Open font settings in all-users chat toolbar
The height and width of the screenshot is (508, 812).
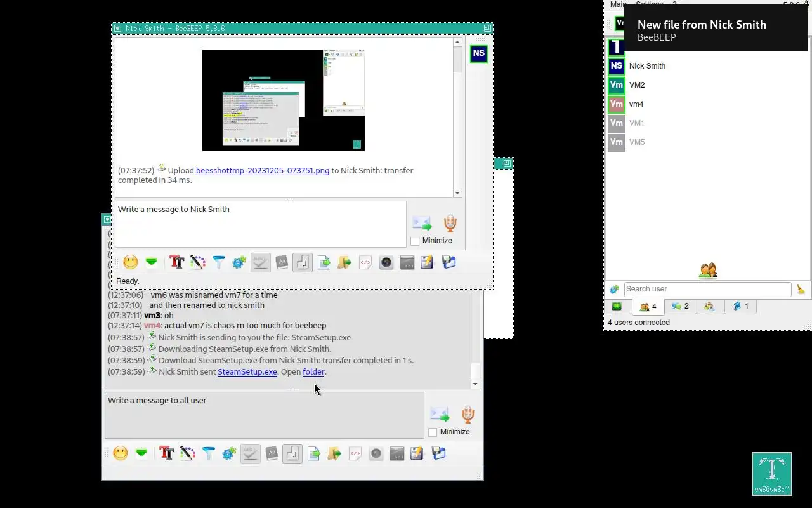pyautogui.click(x=166, y=453)
